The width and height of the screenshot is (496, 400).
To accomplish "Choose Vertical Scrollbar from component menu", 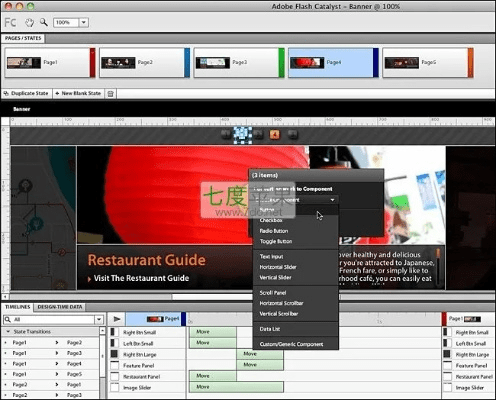I will pyautogui.click(x=296, y=314).
